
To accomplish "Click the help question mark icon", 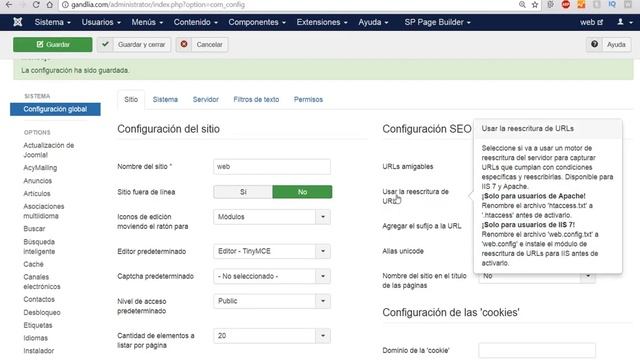I will pos(594,44).
